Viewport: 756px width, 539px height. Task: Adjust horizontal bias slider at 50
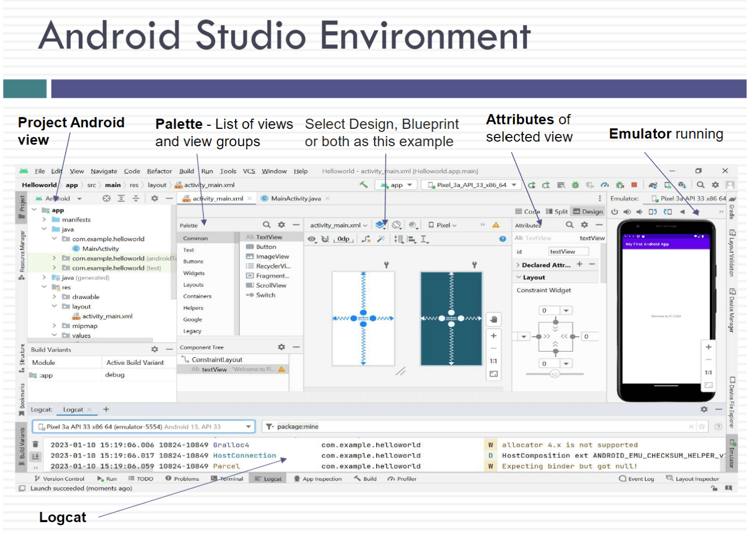tap(554, 374)
